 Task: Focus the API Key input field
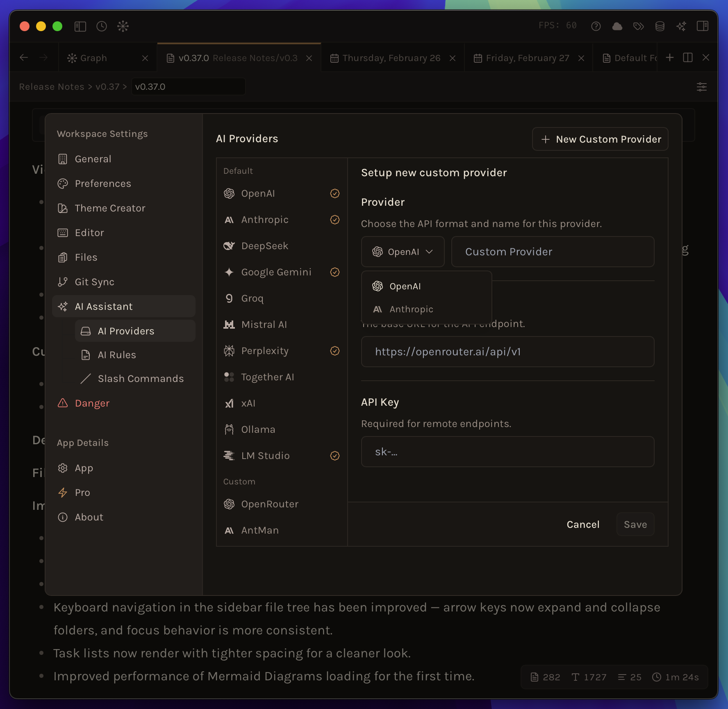coord(507,452)
